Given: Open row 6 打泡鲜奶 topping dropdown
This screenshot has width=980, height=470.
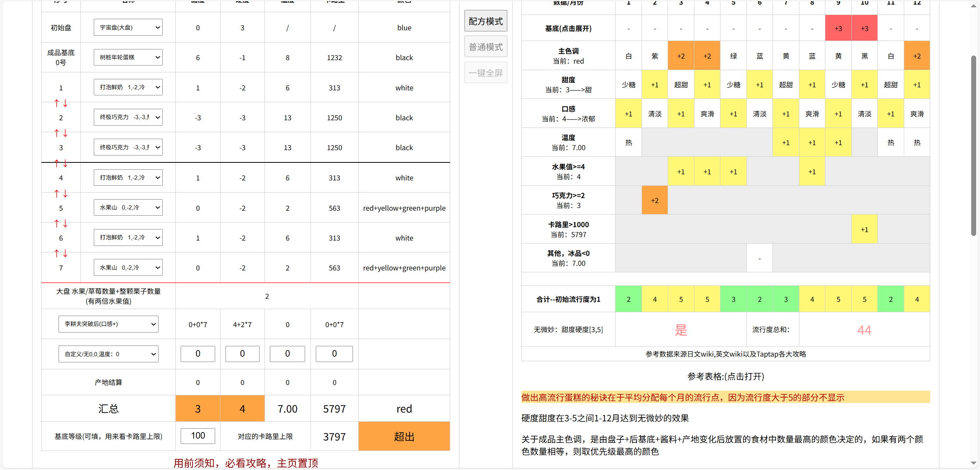Looking at the screenshot, I should click(128, 237).
